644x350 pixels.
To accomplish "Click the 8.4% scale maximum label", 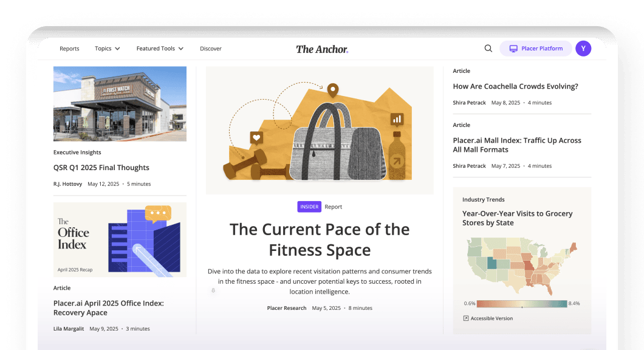I will (574, 304).
